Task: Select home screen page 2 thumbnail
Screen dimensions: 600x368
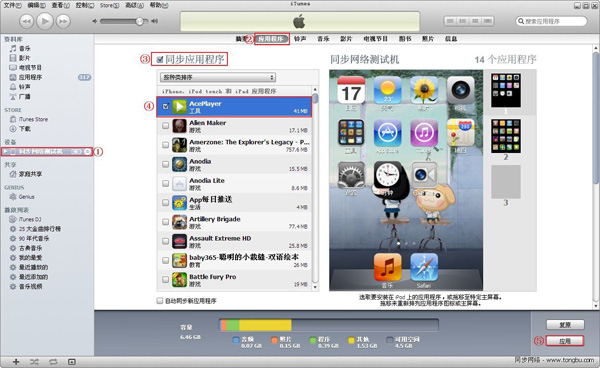Action: pyautogui.click(x=505, y=136)
